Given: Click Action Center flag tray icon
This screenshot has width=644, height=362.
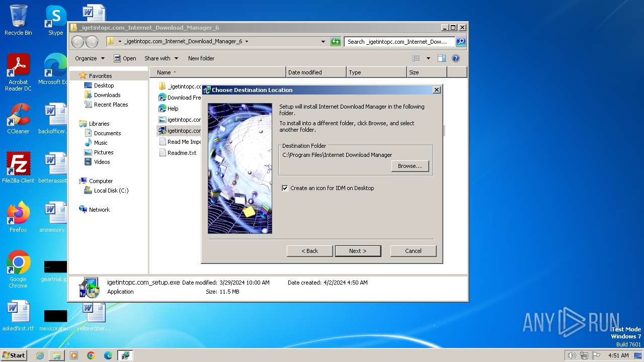Looking at the screenshot, I should coord(597,355).
